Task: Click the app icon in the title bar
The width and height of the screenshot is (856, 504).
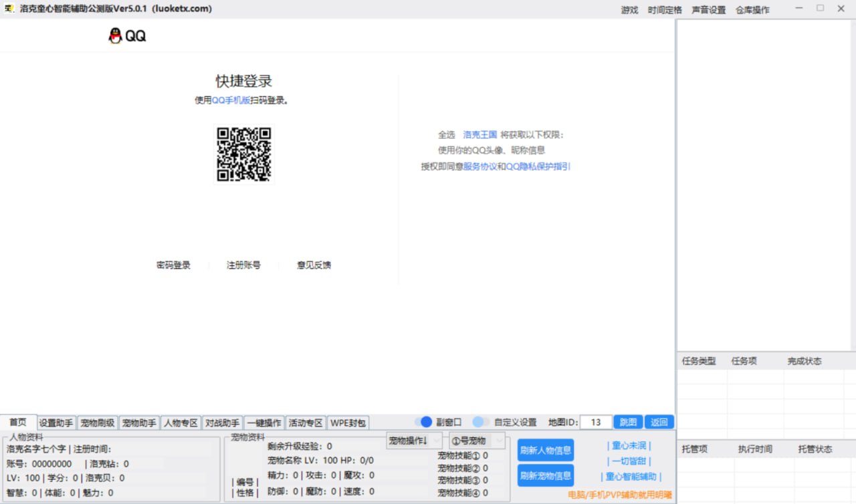Action: [x=9, y=9]
